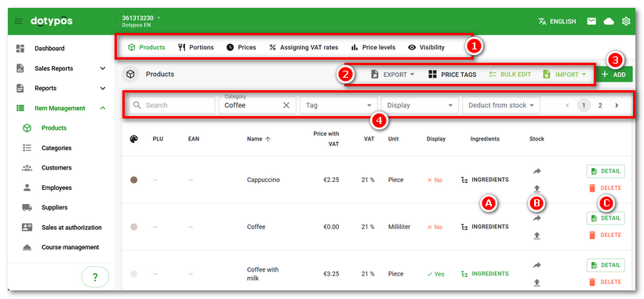Image resolution: width=644 pixels, height=299 pixels.
Task: Click the palette color column header icon
Action: pyautogui.click(x=134, y=139)
